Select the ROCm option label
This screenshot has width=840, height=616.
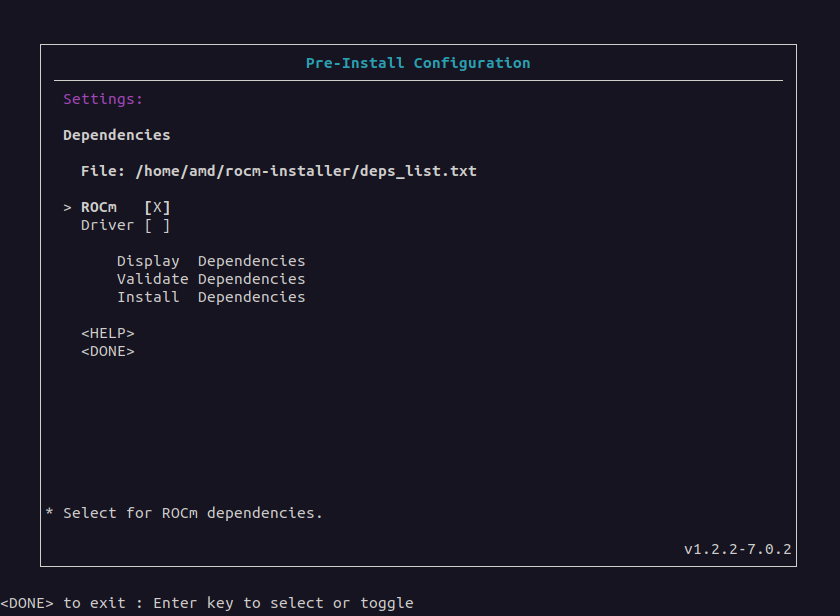click(99, 207)
